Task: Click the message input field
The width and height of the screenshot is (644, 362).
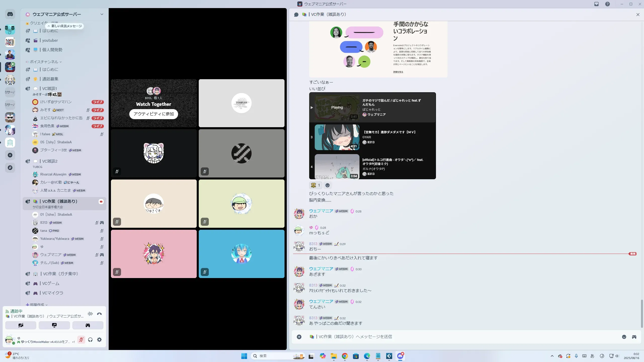Action: coord(453,337)
